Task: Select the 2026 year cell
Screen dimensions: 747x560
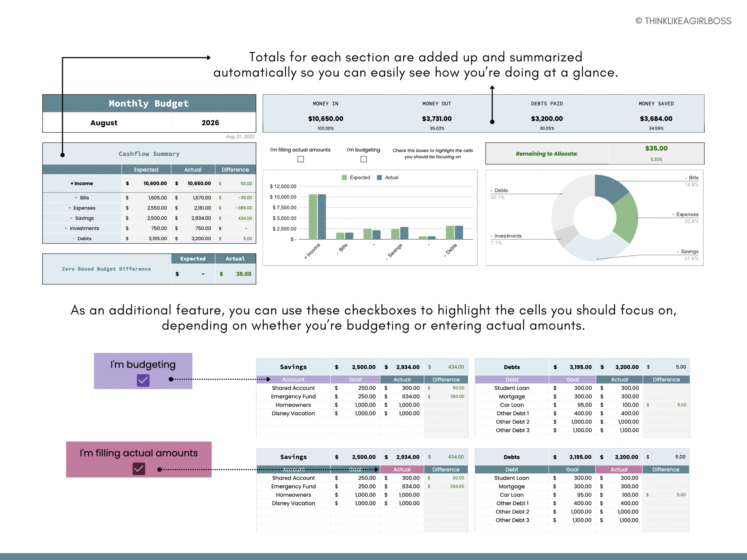Action: click(x=210, y=123)
